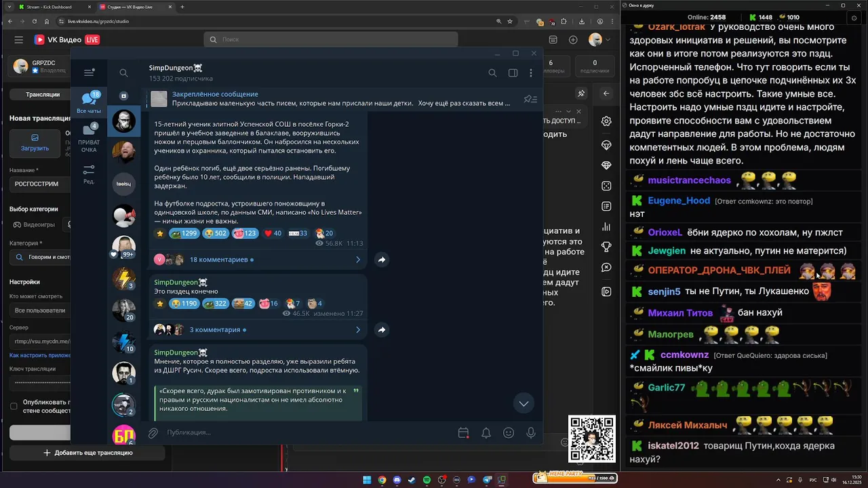Open SimpDungeon channel three-dot menu

point(531,73)
